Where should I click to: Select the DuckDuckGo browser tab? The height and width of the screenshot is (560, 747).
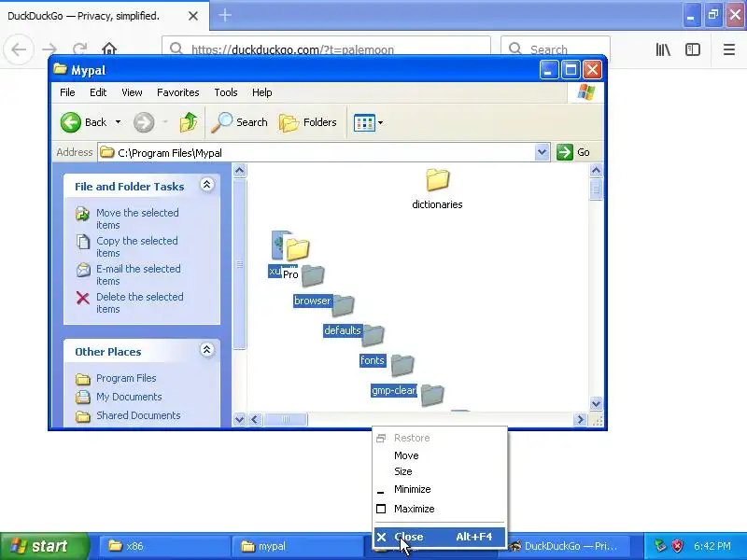click(105, 16)
